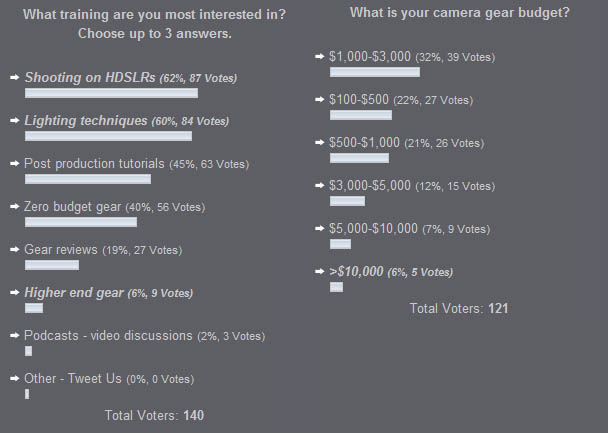608x433 pixels.
Task: Select the Lighting techniques poll answer
Action: coord(86,121)
